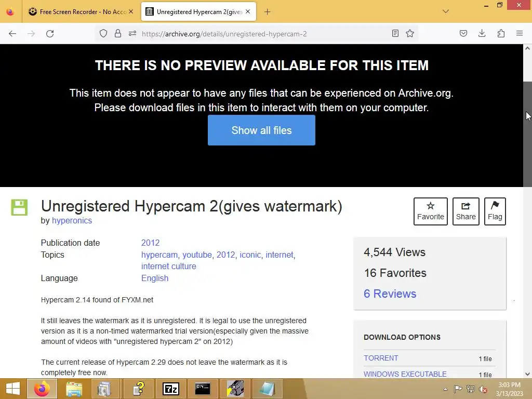This screenshot has height=399, width=532.
Task: Open Command Prompt from taskbar
Action: pyautogui.click(x=203, y=389)
